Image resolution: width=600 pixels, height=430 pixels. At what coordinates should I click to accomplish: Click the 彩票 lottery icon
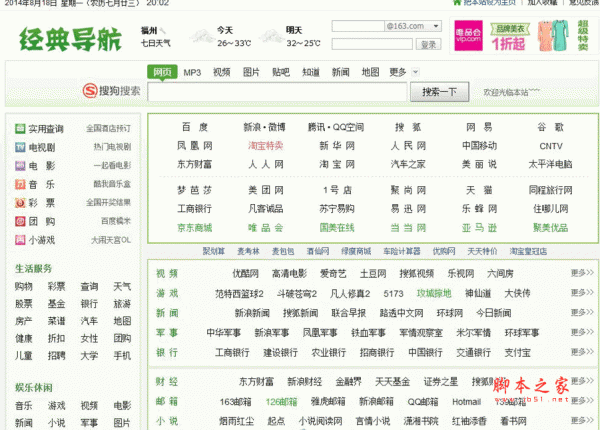[20, 203]
